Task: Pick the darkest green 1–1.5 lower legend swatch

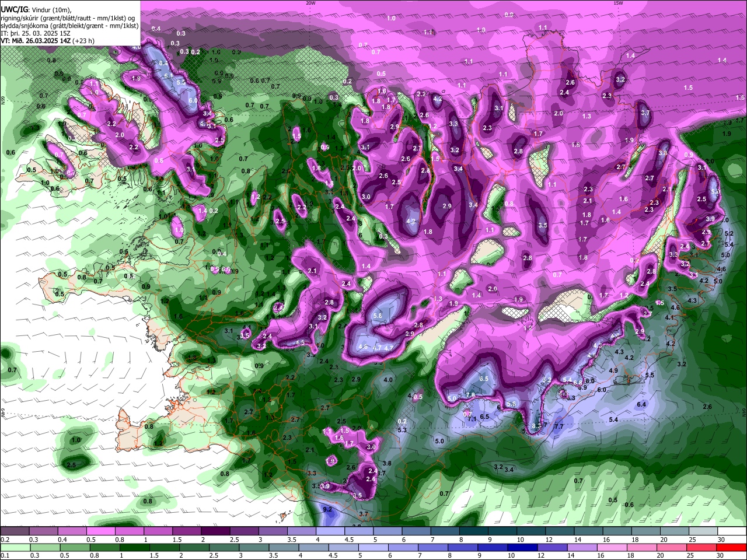Action: tap(135, 547)
